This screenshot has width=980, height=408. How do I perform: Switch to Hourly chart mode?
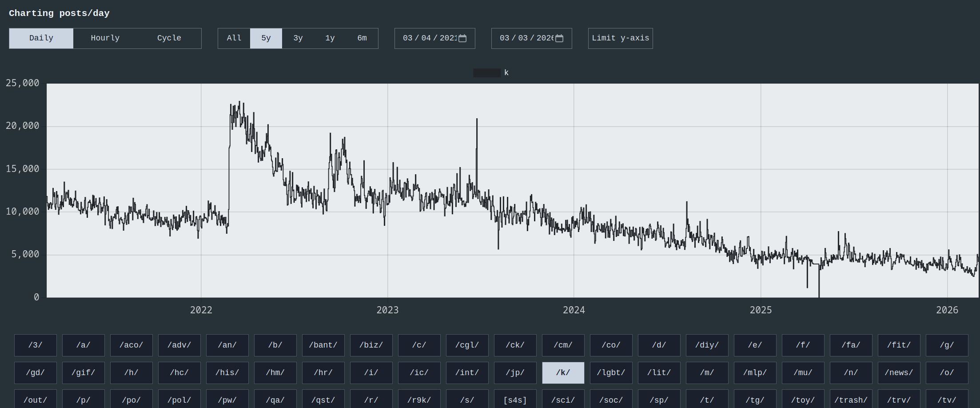tap(105, 38)
